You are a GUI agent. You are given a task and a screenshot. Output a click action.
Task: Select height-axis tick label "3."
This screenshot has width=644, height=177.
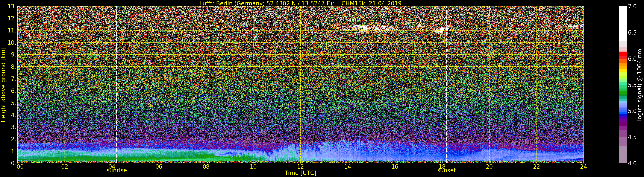point(14,127)
